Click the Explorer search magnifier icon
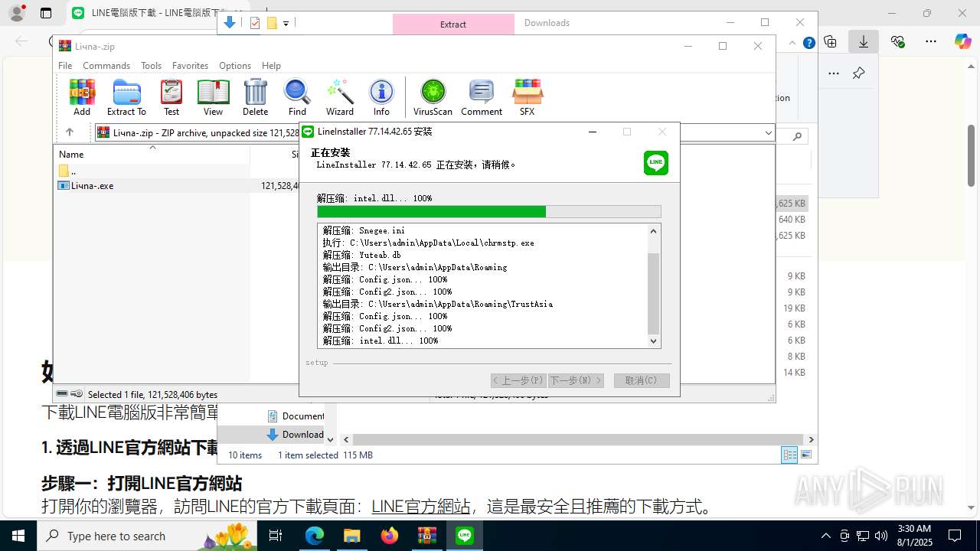The height and width of the screenshot is (551, 980). (x=798, y=136)
